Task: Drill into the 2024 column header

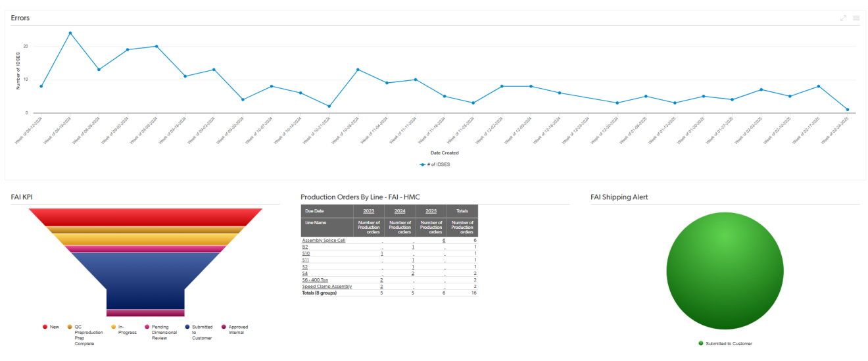Action: coord(399,211)
